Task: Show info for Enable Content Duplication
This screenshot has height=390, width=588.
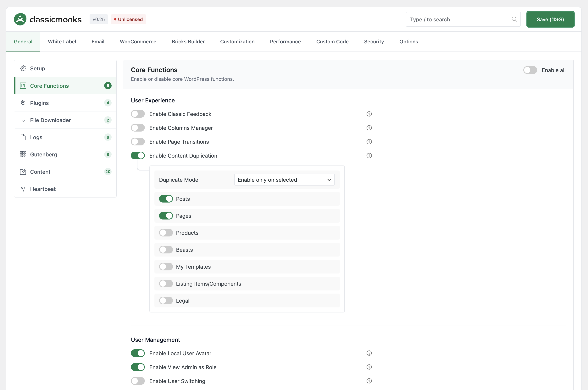Action: [x=369, y=156]
